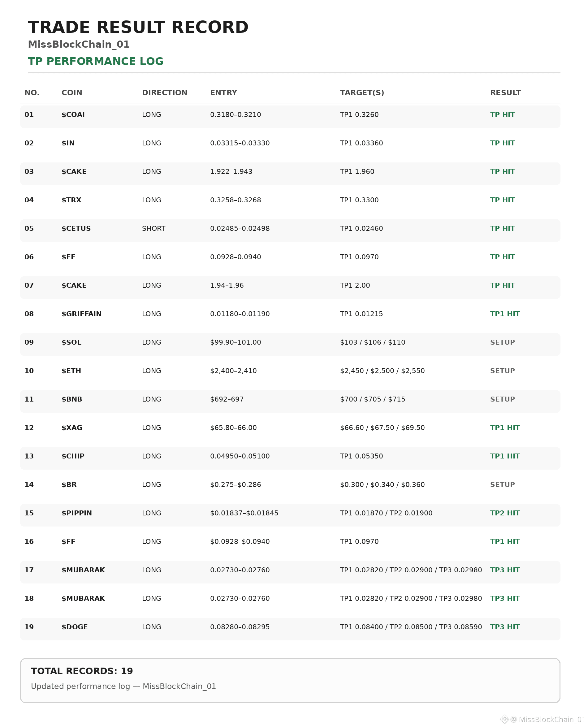Screen dimensions: 588x727
Task: Click the TP PERFORMANCE LOG heading
Action: [x=96, y=61]
